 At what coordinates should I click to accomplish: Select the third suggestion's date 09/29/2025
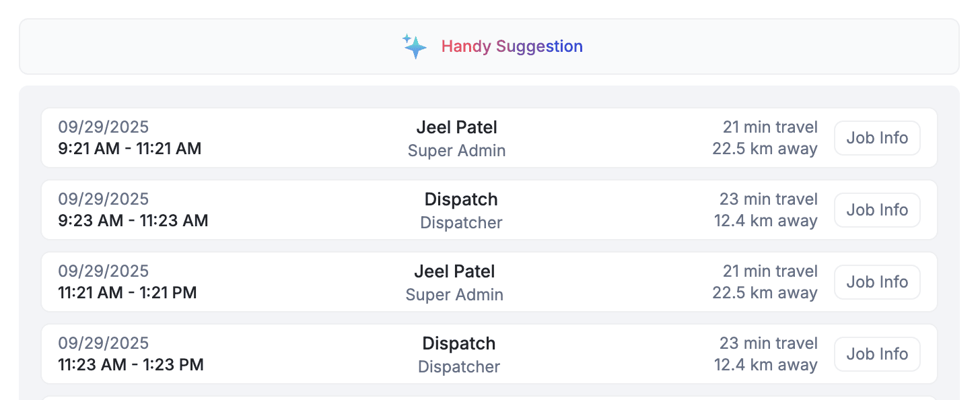pyautogui.click(x=104, y=270)
